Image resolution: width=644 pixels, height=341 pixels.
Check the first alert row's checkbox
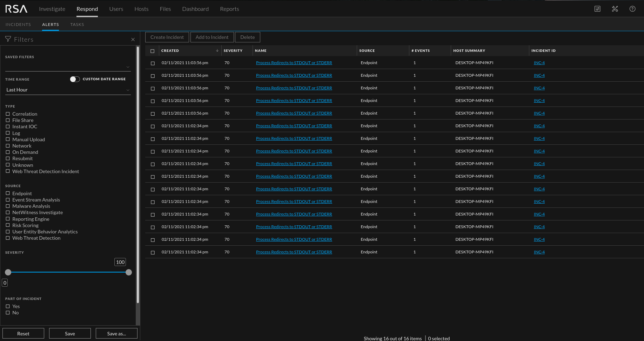153,63
